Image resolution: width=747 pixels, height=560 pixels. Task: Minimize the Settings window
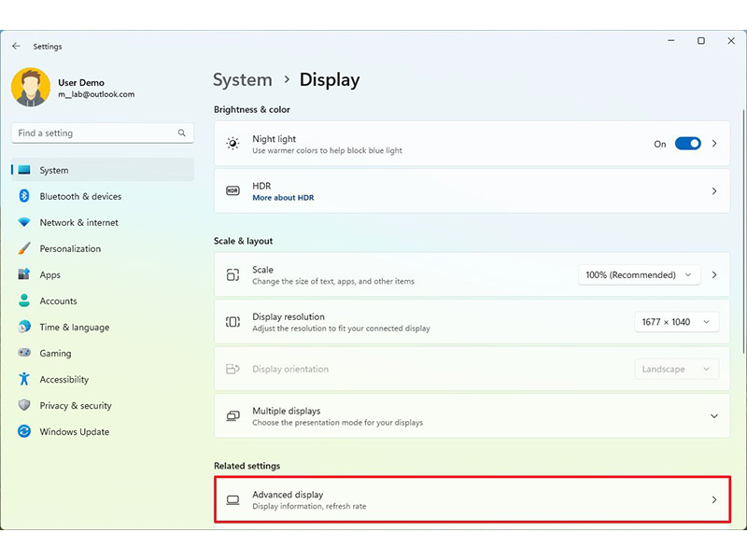[x=671, y=41]
